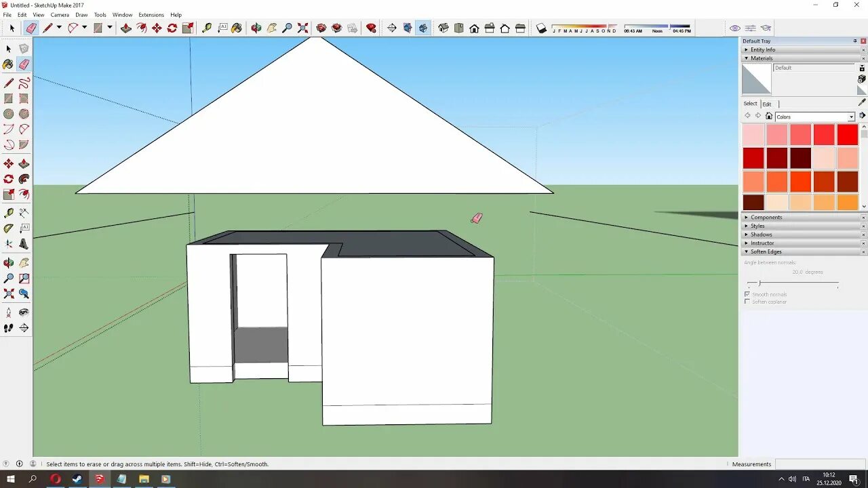Click the graduation cap Instructor icon
Image resolution: width=868 pixels, height=488 pixels.
pos(766,28)
